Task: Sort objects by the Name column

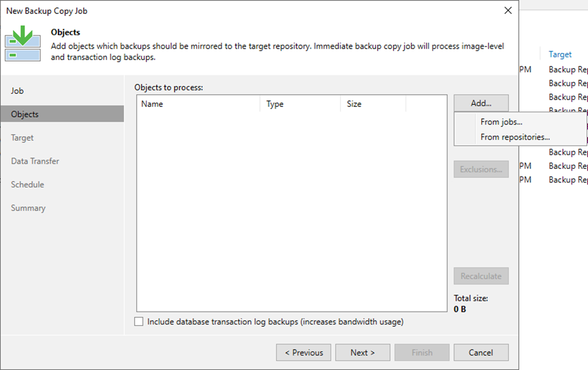Action: [152, 104]
